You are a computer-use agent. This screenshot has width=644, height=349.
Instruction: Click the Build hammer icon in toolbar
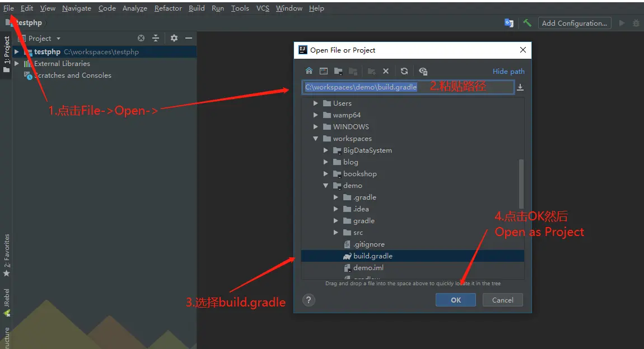coord(527,23)
